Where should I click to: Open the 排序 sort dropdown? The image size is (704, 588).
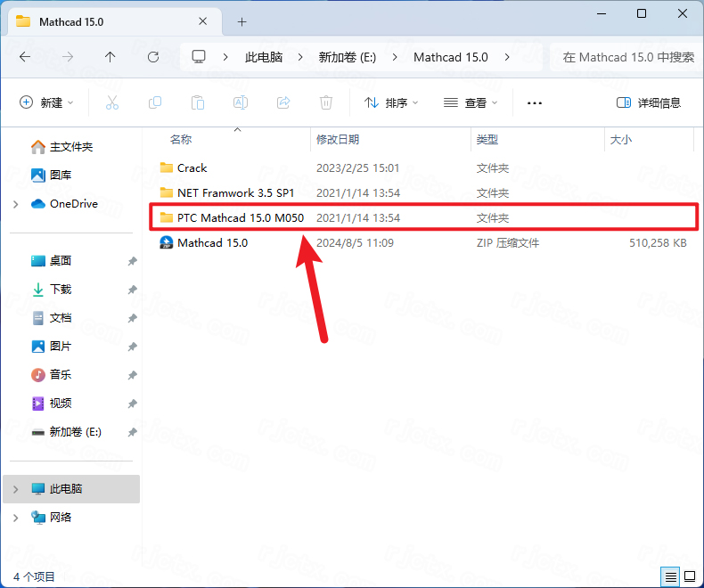coord(392,102)
